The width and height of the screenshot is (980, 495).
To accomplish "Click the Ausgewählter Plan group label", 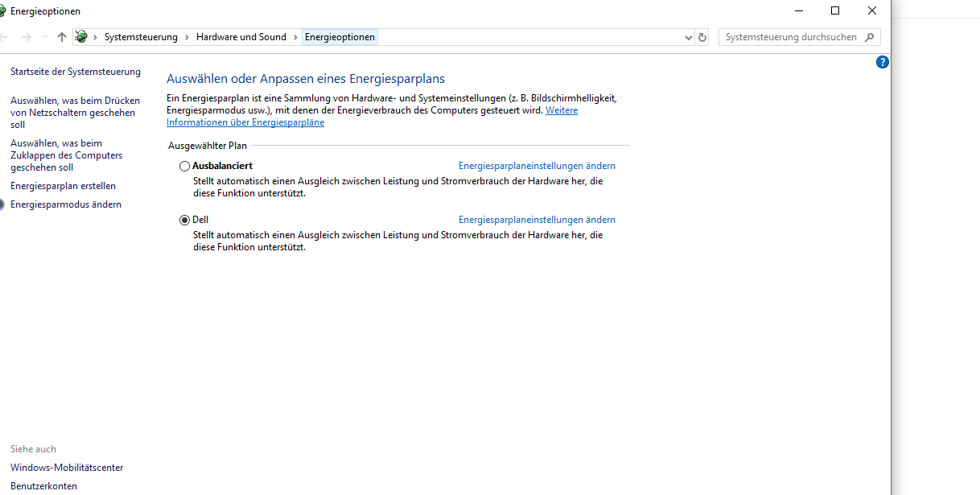I will point(208,146).
